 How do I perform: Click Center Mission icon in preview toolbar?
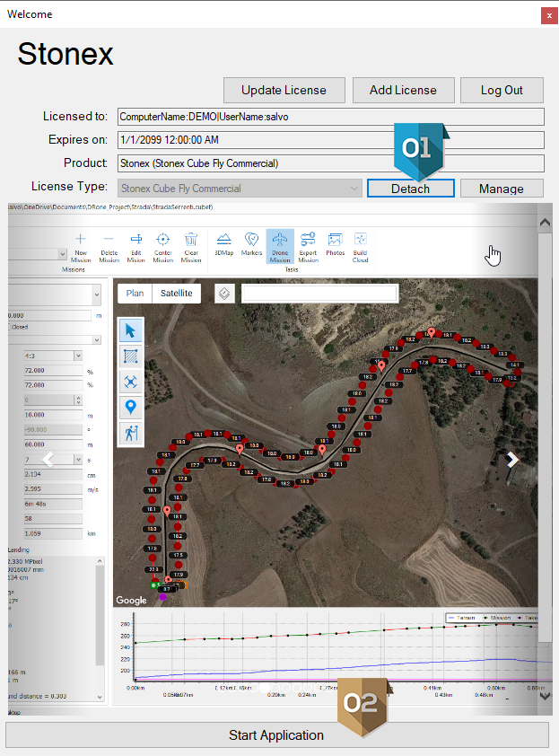pyautogui.click(x=163, y=247)
